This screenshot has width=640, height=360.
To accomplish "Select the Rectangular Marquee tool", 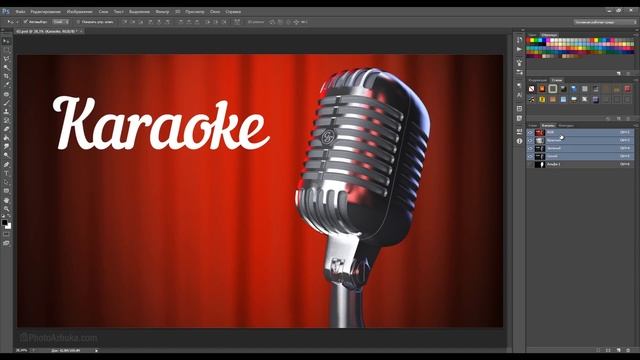I will point(6,50).
